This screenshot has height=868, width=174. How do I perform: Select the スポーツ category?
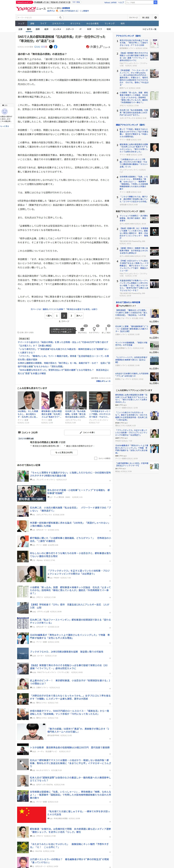[x=70, y=29]
